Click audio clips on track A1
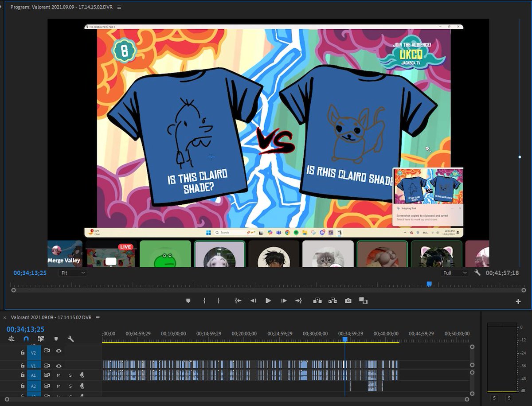 (x=250, y=375)
